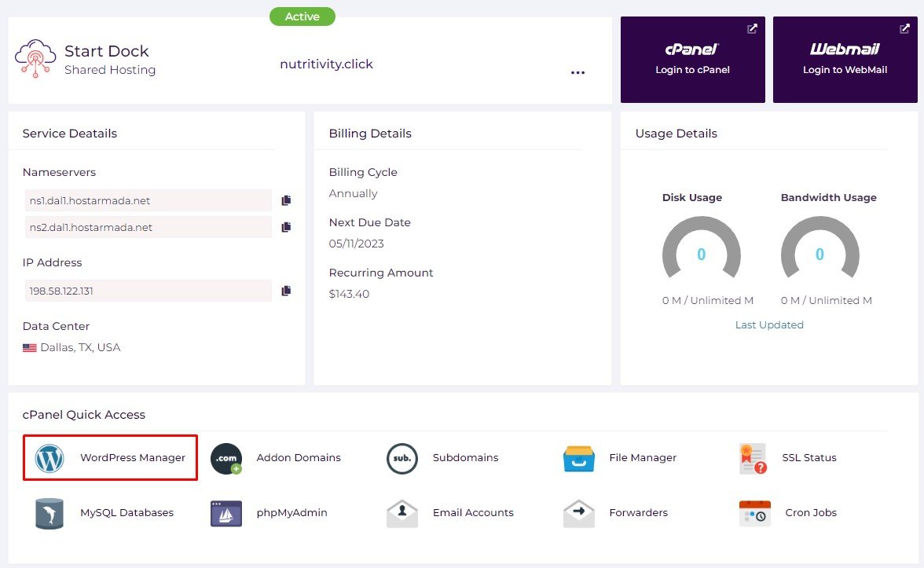
Task: Click the Last Updated link
Action: coord(768,324)
